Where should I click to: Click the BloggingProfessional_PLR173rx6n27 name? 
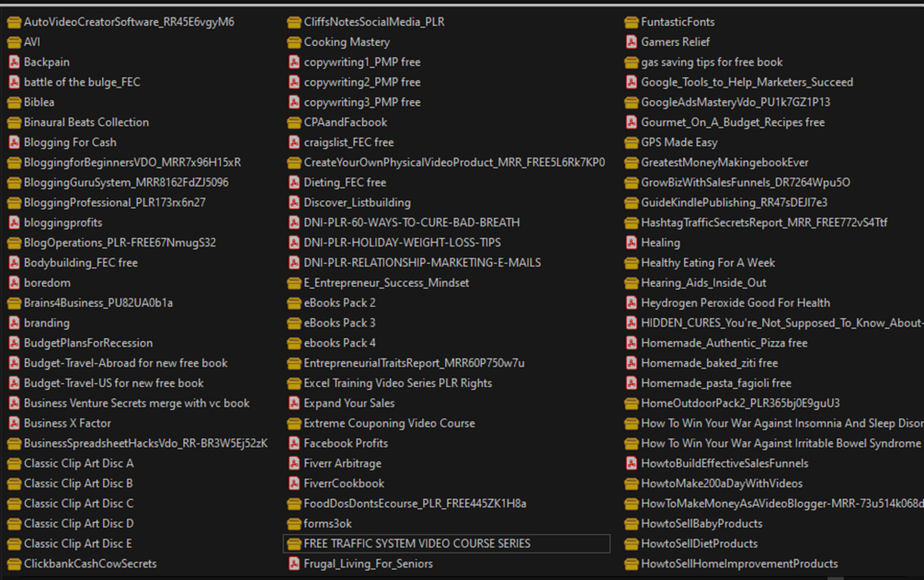[x=115, y=203]
